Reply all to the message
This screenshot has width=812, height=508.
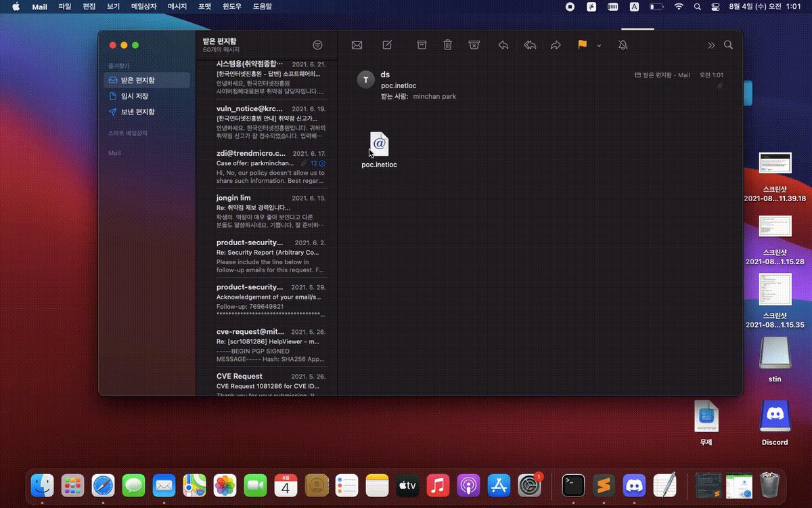pyautogui.click(x=530, y=45)
